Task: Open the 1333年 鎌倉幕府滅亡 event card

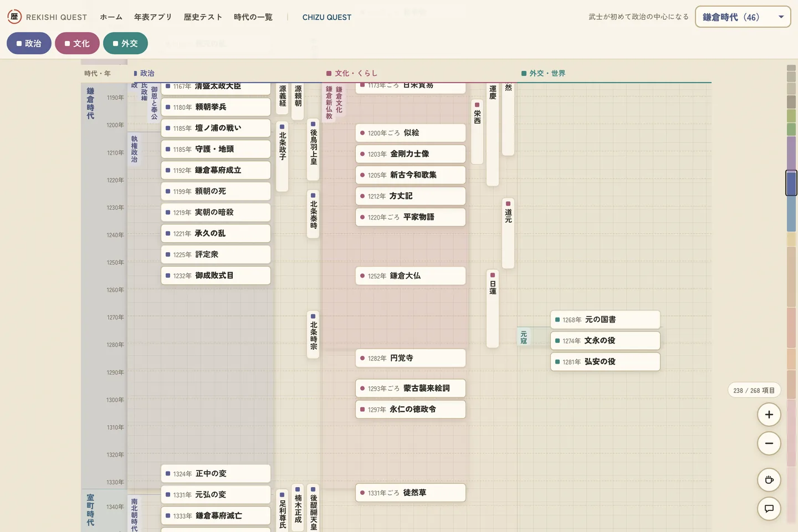Action: (216, 515)
